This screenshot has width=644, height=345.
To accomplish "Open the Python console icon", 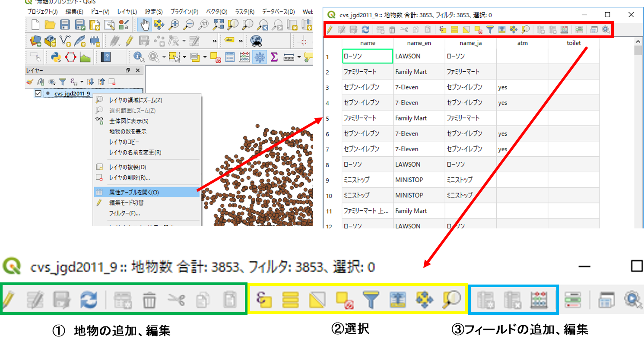I will pos(56,57).
